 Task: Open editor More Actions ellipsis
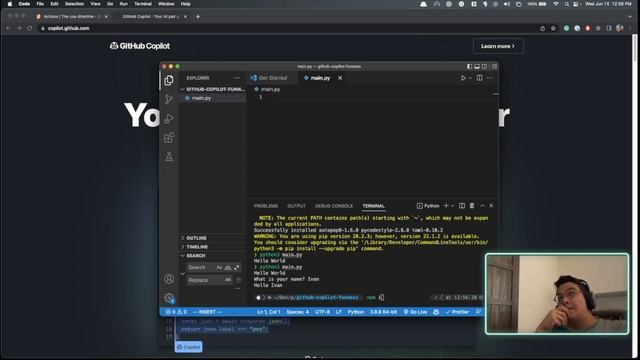click(490, 78)
